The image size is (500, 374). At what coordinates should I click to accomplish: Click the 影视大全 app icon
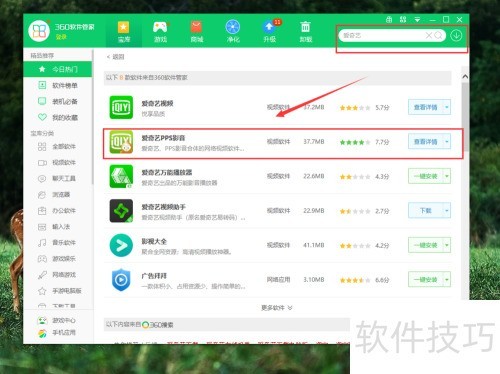click(121, 245)
